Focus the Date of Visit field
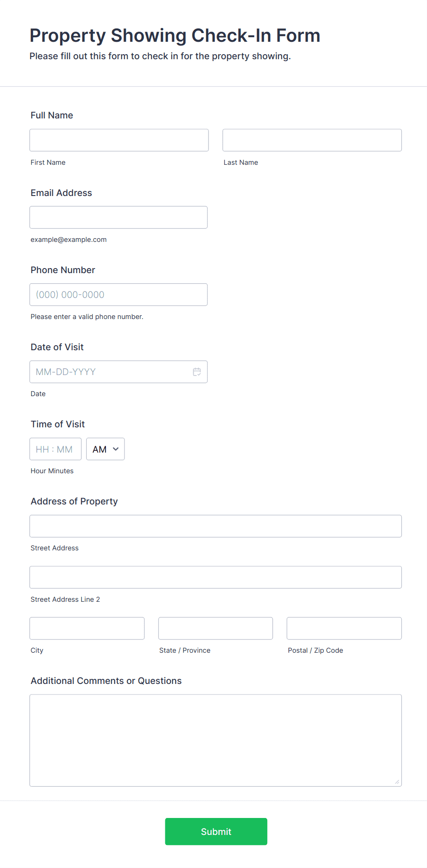Image resolution: width=427 pixels, height=868 pixels. click(x=110, y=372)
